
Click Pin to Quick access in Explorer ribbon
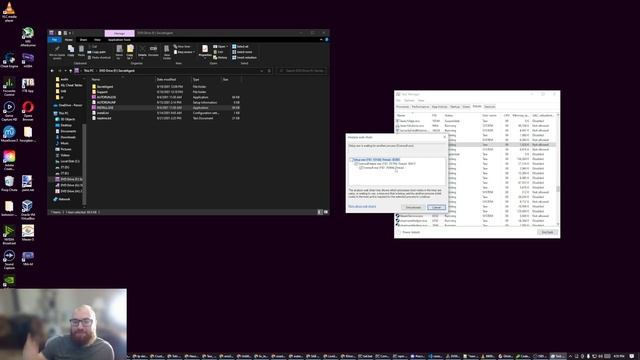point(57,52)
